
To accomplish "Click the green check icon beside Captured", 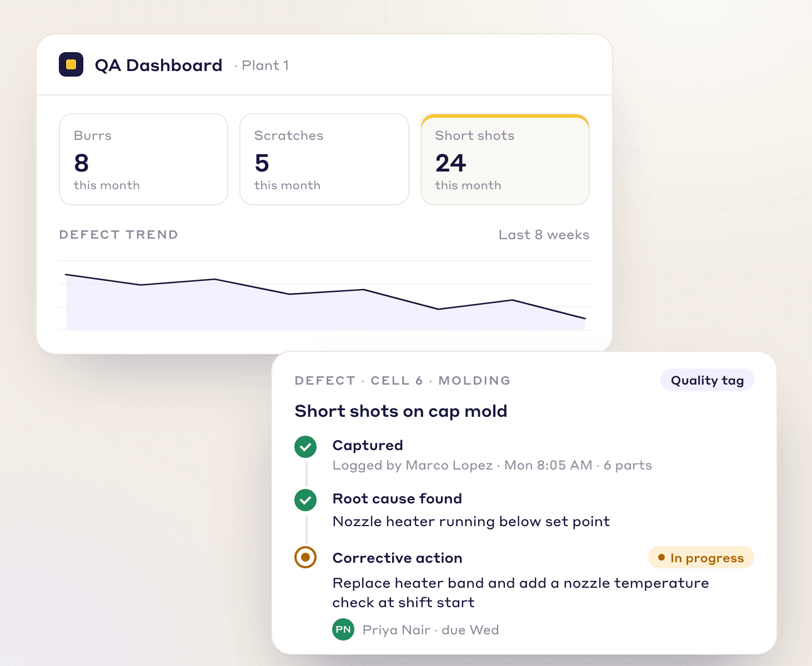I will 305,446.
